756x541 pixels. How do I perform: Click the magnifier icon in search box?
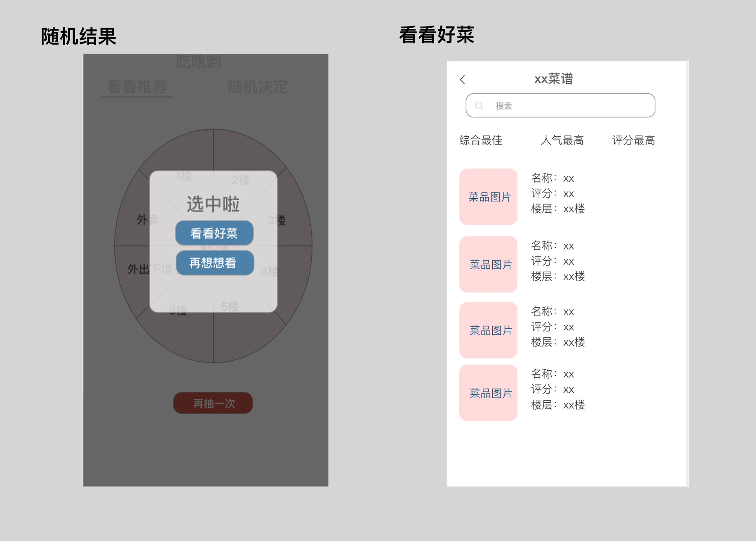(479, 106)
